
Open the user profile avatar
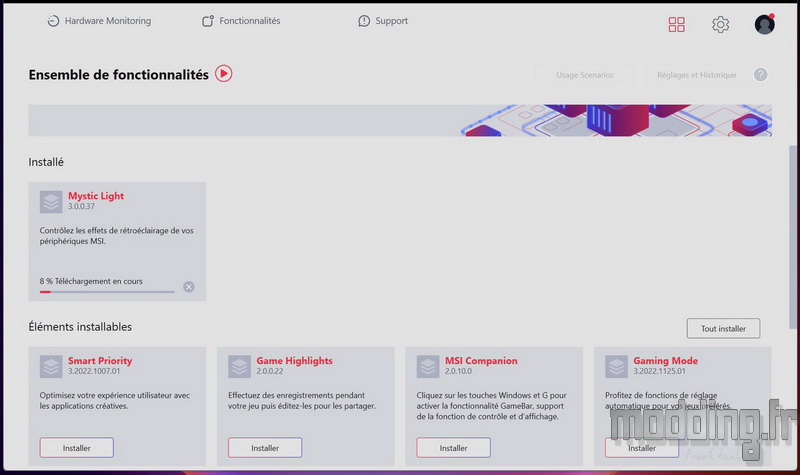tap(764, 24)
